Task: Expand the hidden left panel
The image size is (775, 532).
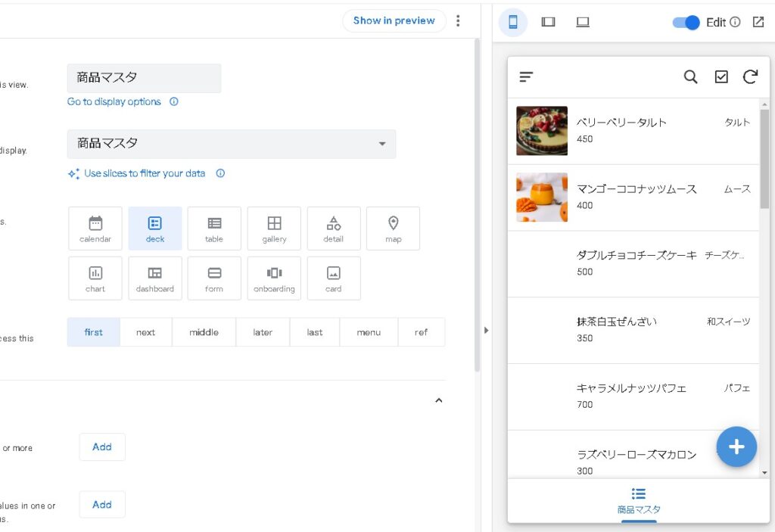Action: click(487, 330)
